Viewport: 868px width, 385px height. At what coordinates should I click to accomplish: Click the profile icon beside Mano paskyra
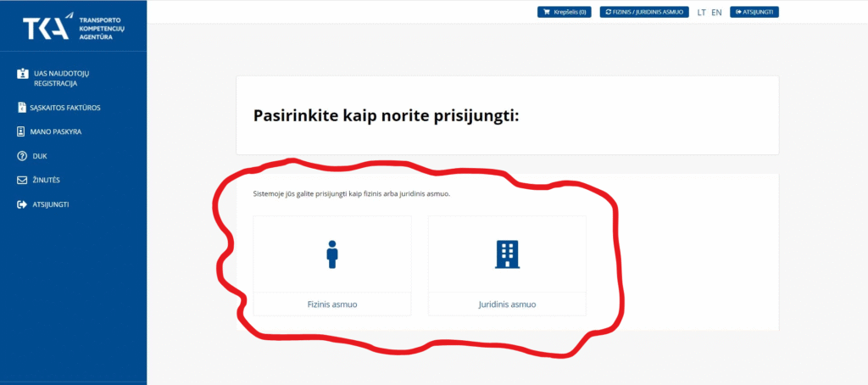coord(22,132)
